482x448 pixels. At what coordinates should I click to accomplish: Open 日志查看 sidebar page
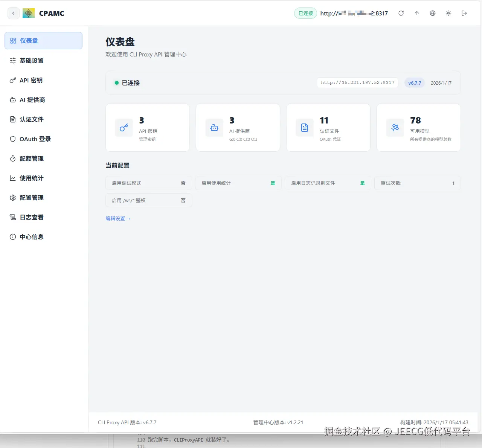(43, 217)
